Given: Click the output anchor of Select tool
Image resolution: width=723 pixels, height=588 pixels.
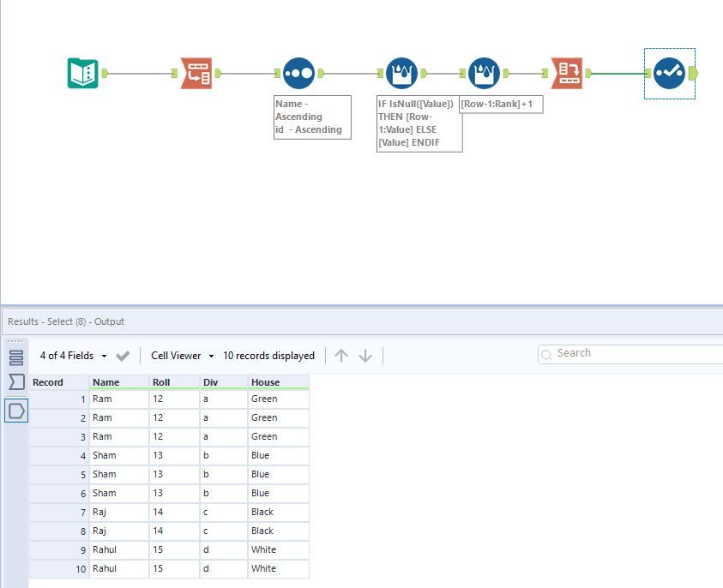Looking at the screenshot, I should 693,73.
